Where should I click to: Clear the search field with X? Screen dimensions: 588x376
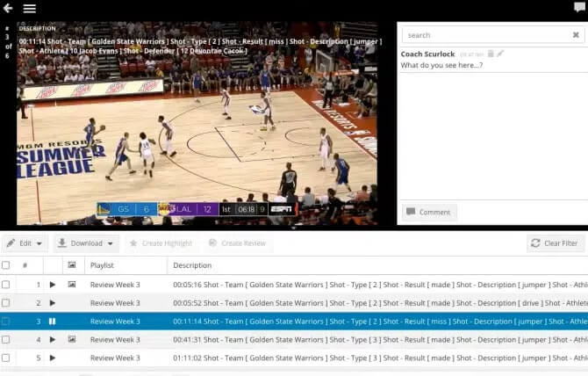point(576,35)
